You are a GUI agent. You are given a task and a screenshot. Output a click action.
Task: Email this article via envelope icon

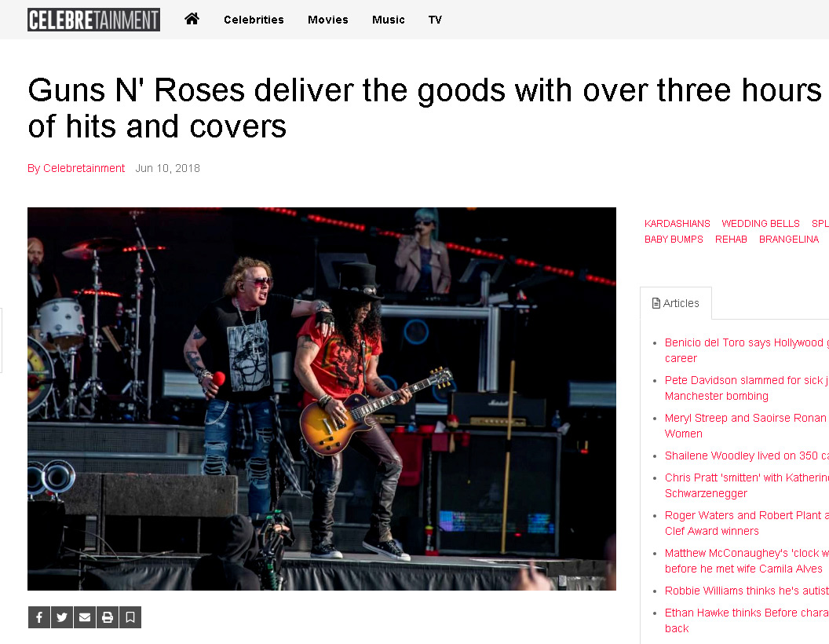click(85, 617)
